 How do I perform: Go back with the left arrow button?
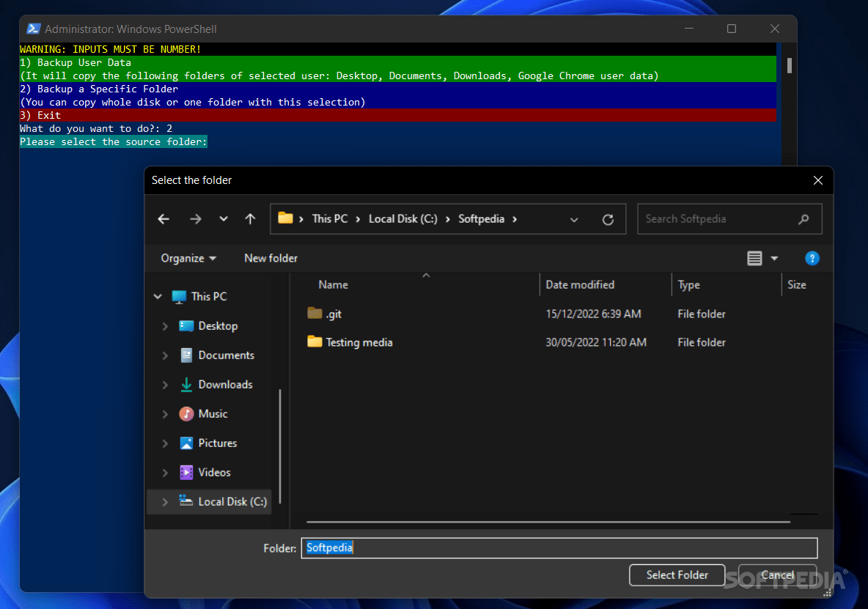163,219
